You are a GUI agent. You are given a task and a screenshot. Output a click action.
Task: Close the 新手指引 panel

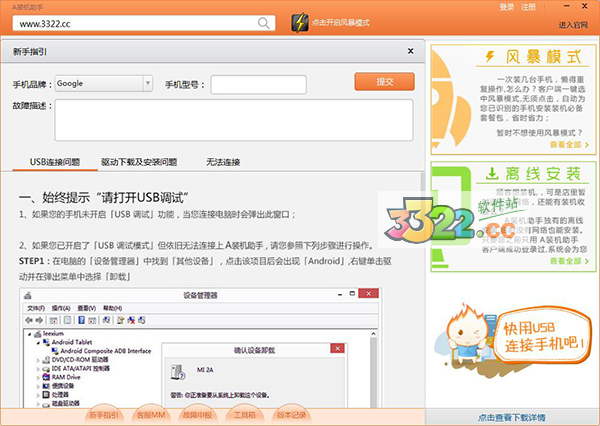pos(411,51)
